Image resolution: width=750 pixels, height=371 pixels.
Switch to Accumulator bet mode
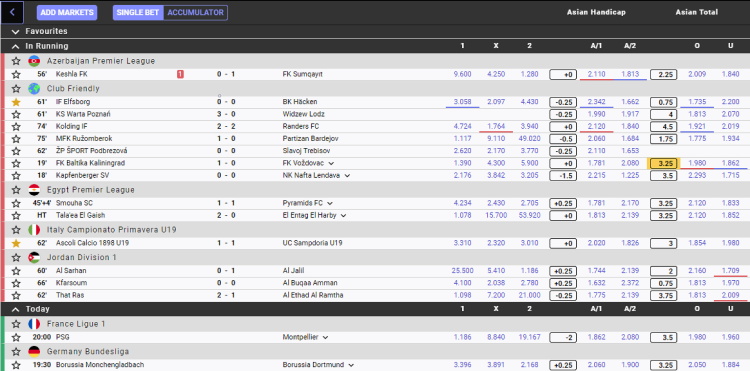click(195, 12)
